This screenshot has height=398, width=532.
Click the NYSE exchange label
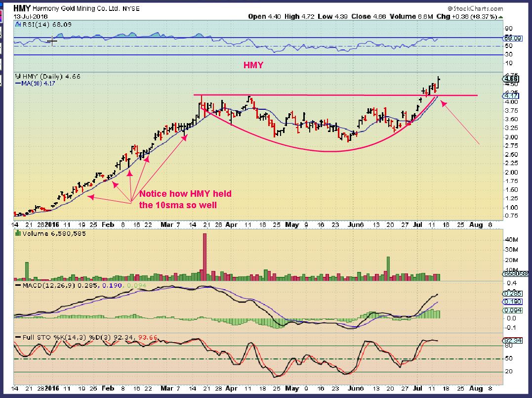click(131, 9)
